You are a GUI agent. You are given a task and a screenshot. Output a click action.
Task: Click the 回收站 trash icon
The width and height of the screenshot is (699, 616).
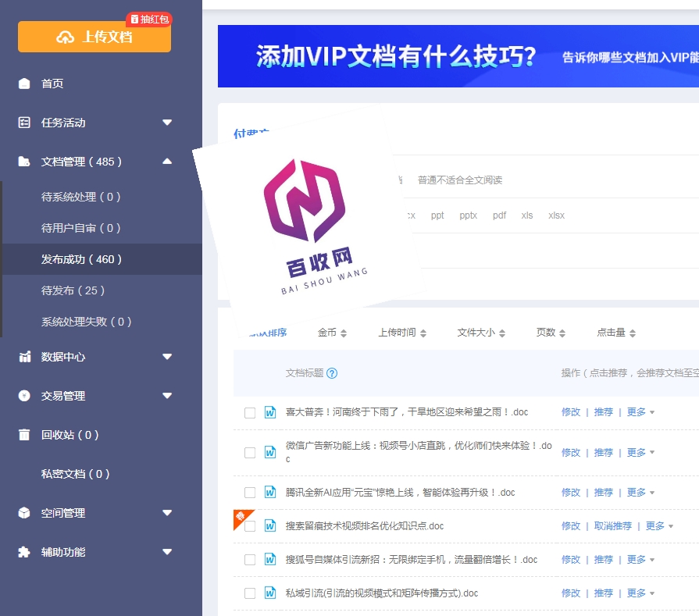pyautogui.click(x=24, y=435)
